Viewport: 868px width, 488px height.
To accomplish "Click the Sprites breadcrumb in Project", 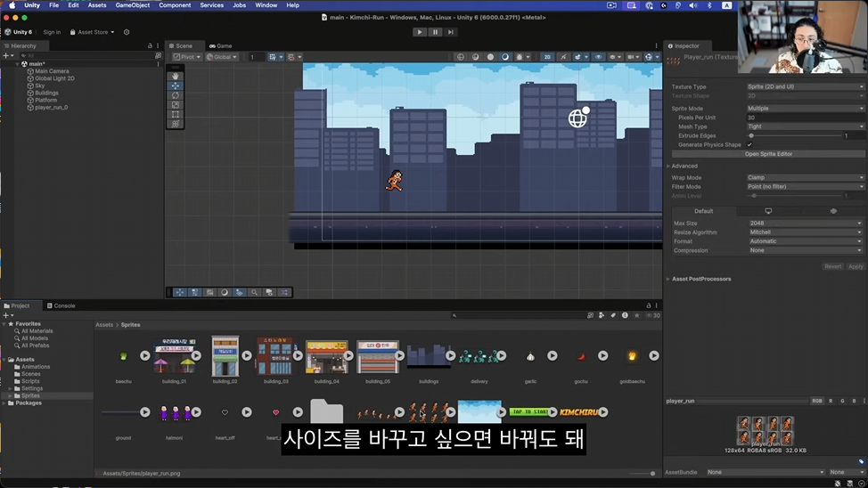I will [131, 325].
